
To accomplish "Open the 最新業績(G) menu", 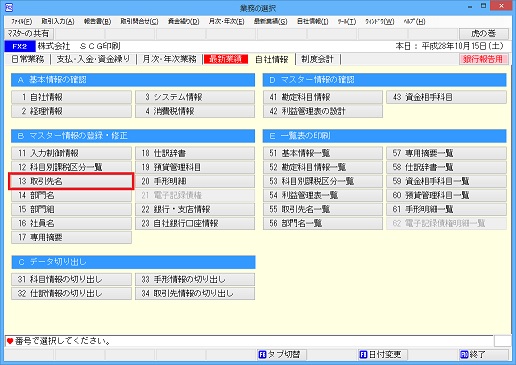I will (270, 22).
